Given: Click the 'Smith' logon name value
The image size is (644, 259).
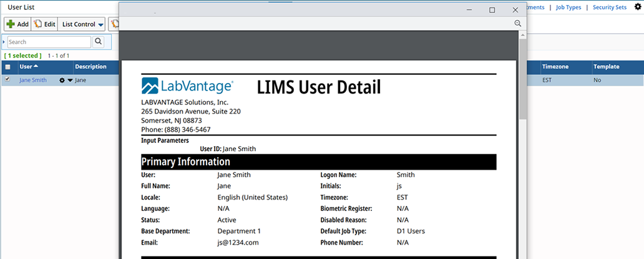Looking at the screenshot, I should [406, 175].
